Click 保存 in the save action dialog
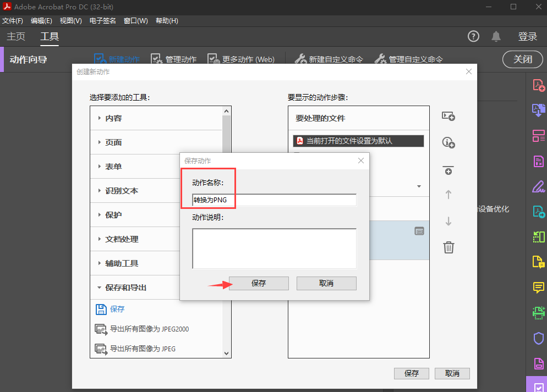 [x=259, y=283]
